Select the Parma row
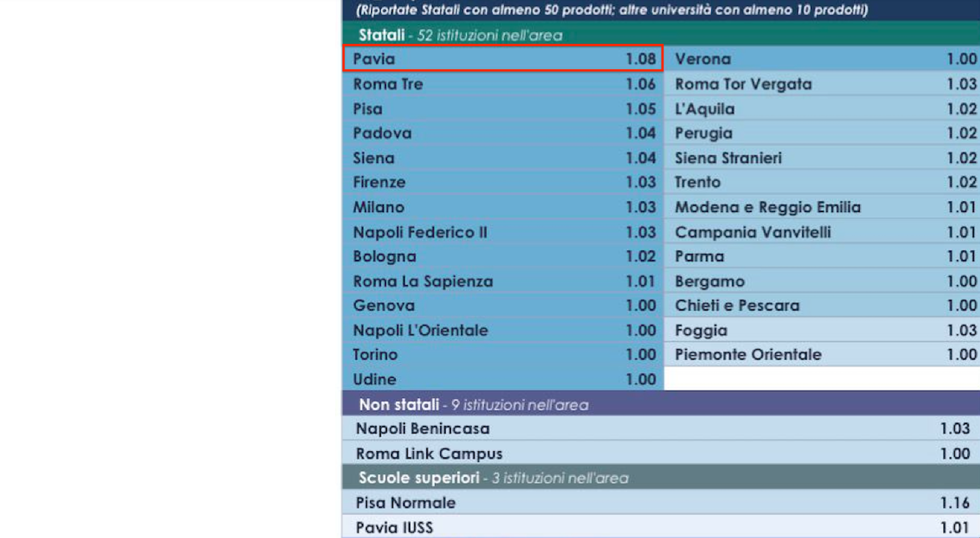Screen dimensions: 980x538 pos(822,257)
